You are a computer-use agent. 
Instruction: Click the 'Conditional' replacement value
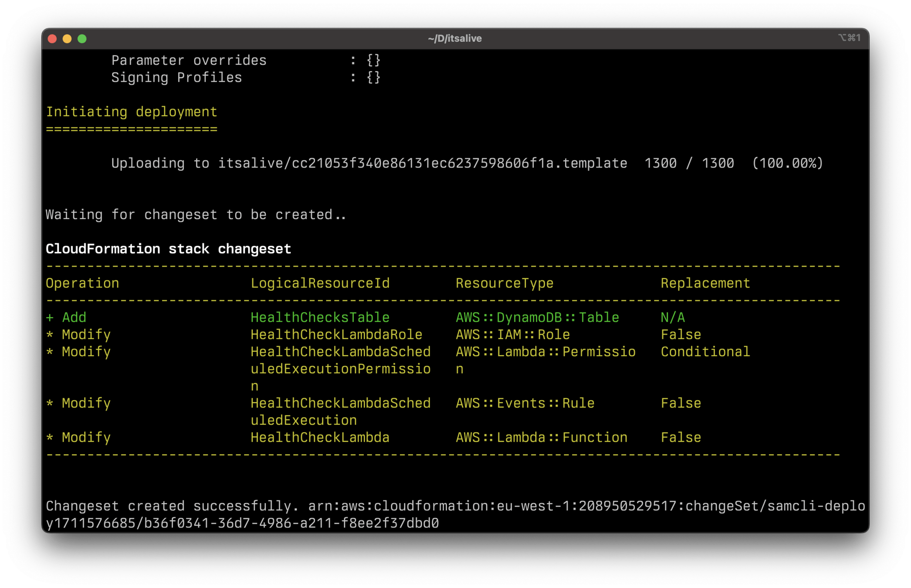(x=705, y=351)
